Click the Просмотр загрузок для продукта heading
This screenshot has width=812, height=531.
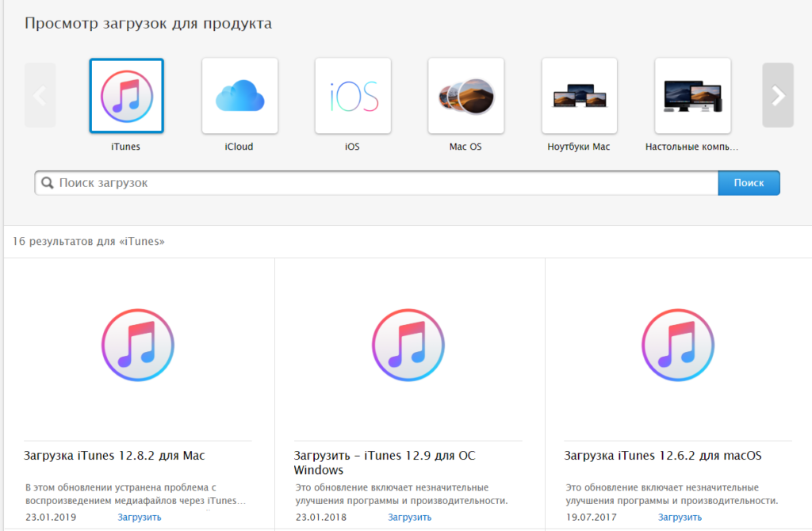[148, 23]
